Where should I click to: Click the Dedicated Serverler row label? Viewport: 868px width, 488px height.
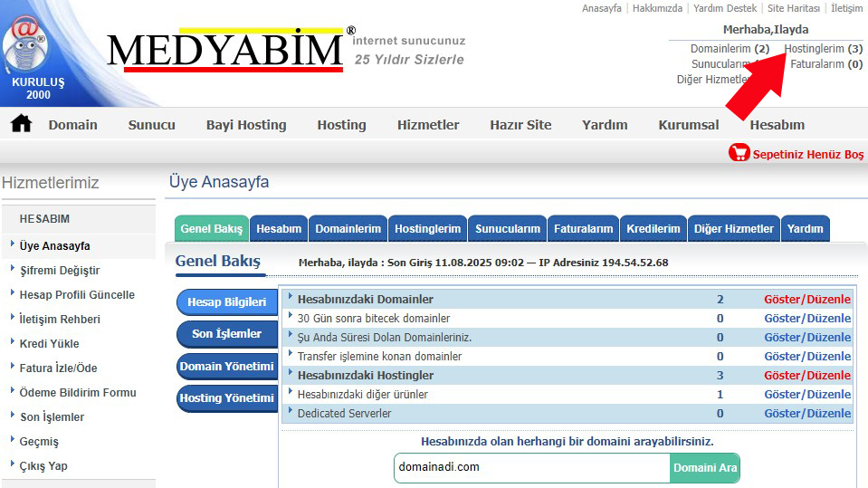point(344,413)
